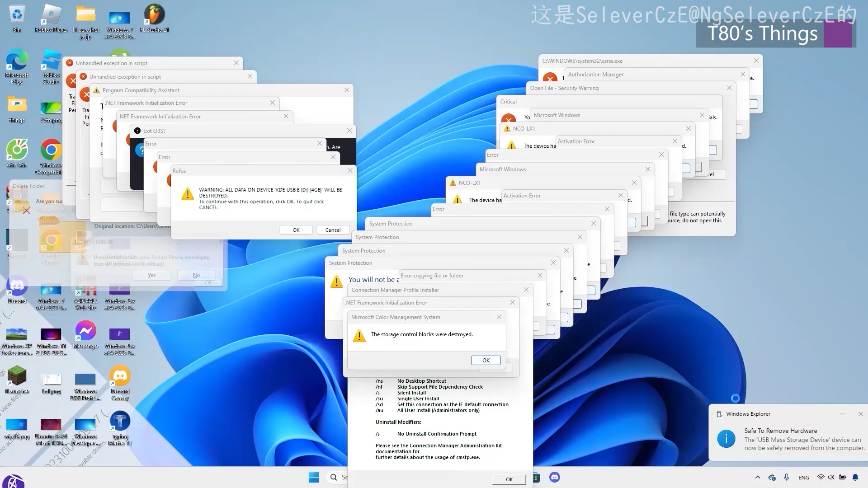Dismiss the Safe To Remove Hardware notification
This screenshot has height=488, width=868.
[861, 414]
